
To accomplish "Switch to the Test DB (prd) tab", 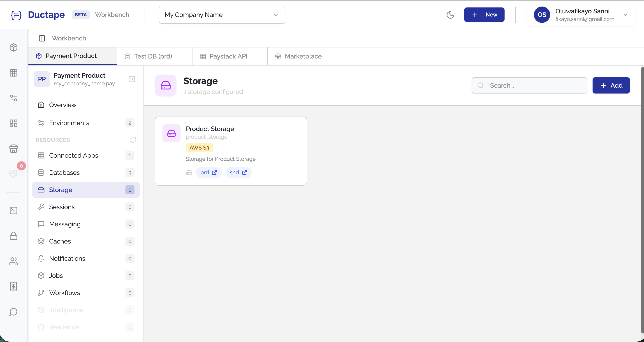I will [153, 56].
